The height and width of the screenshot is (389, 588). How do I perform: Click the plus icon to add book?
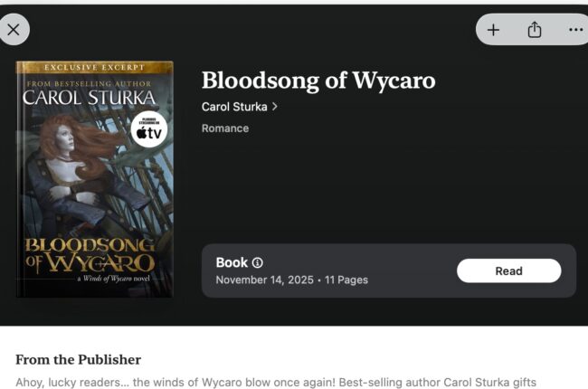[493, 30]
